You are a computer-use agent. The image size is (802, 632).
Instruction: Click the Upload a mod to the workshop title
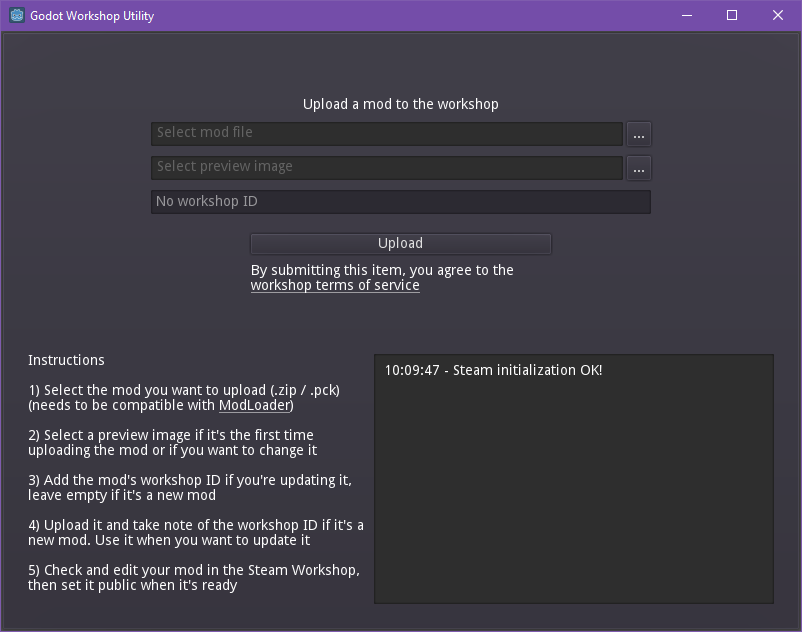400,104
